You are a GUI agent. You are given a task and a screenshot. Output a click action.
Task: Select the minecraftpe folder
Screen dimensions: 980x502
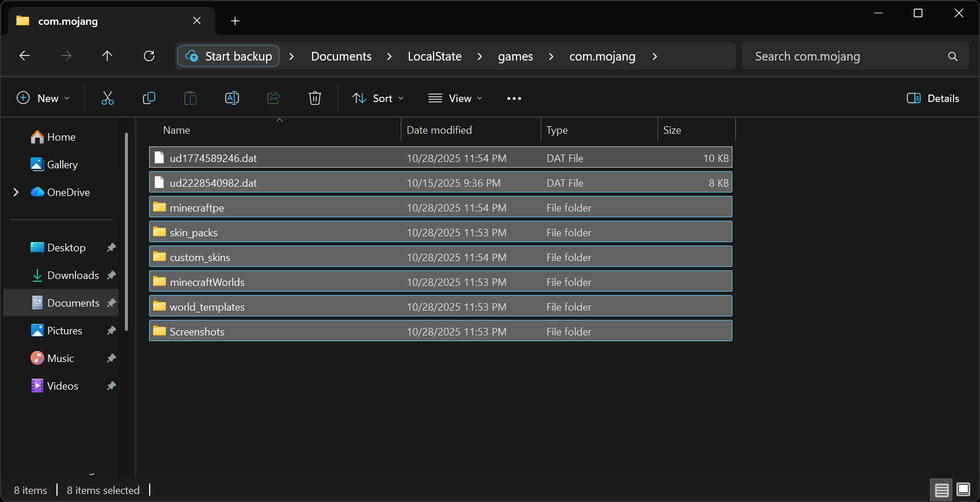440,207
